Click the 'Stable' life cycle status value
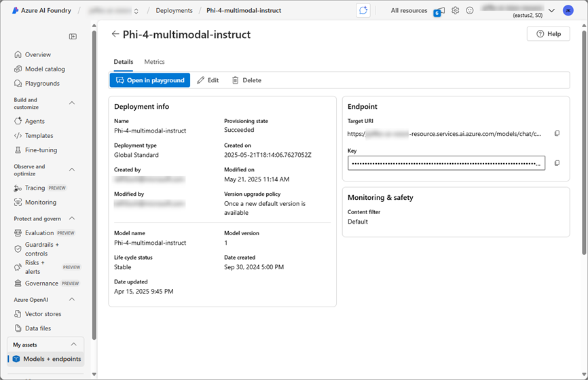588x380 pixels. pos(123,267)
